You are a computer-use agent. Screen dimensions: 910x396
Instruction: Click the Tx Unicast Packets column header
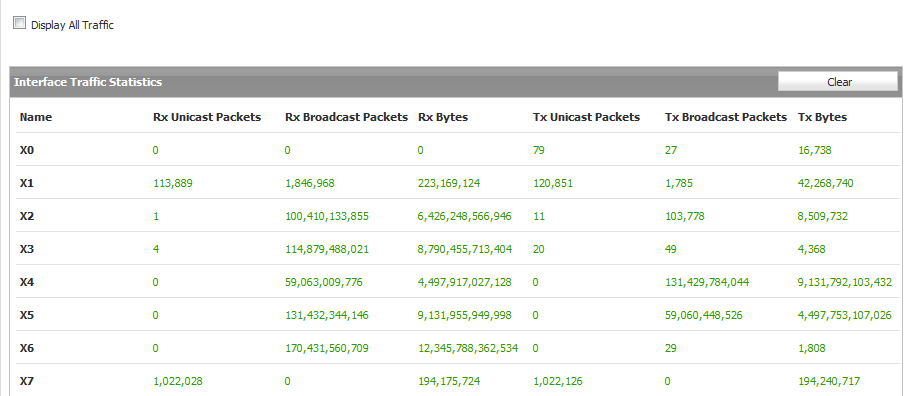click(586, 117)
